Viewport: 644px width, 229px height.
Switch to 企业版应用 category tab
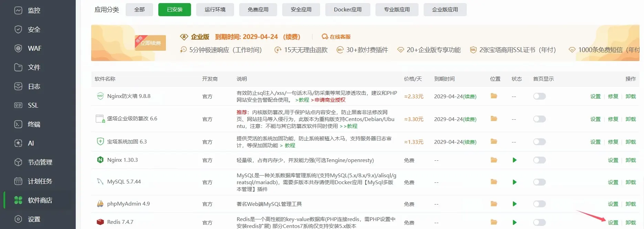pyautogui.click(x=445, y=10)
